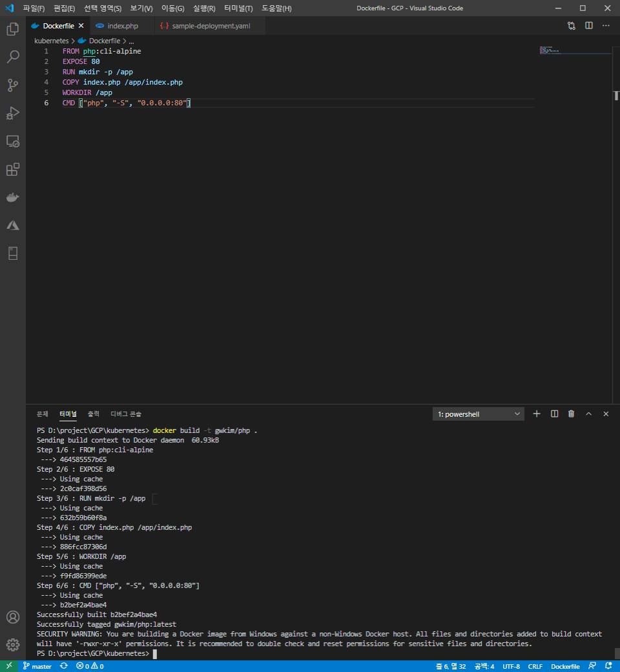620x672 pixels.
Task: Click the COPY index.php line in editor
Action: pos(123,82)
